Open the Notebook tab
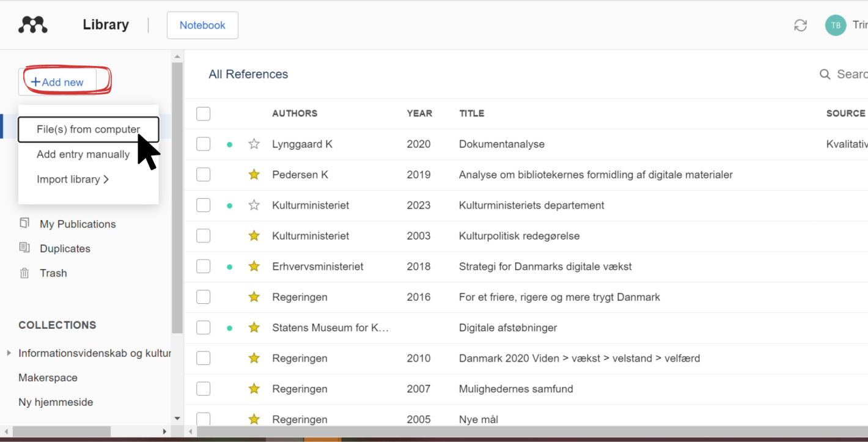868x442 pixels. coord(202,25)
